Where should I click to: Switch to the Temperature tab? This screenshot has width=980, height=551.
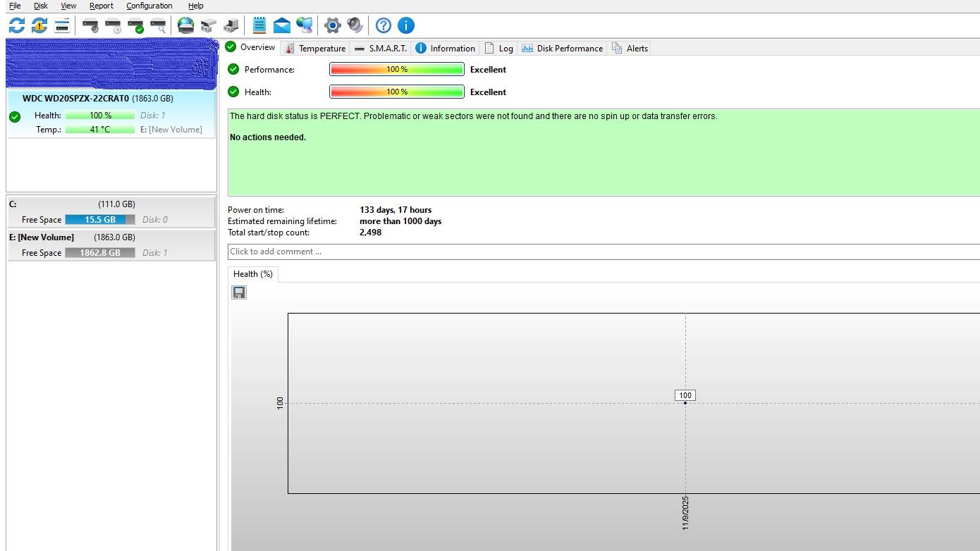315,49
